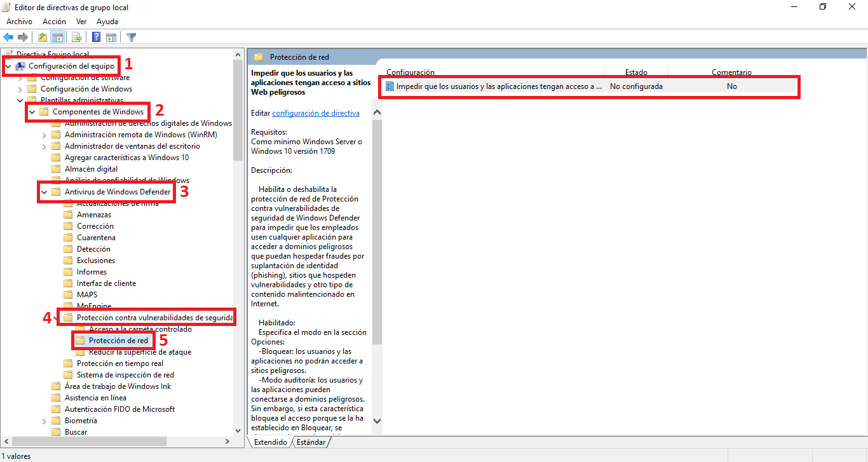Click the tree pane horizontal scrollbar thumb

pyautogui.click(x=90, y=441)
